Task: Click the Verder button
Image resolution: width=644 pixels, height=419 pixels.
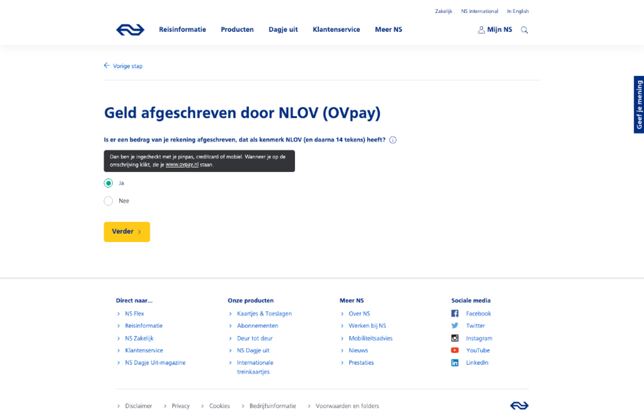Action: (x=127, y=232)
